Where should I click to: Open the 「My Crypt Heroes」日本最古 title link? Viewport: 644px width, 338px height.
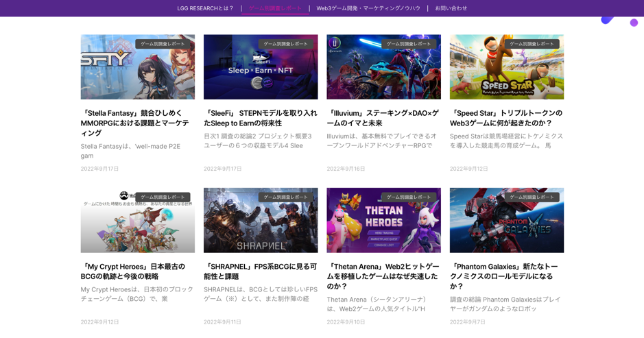(x=133, y=271)
